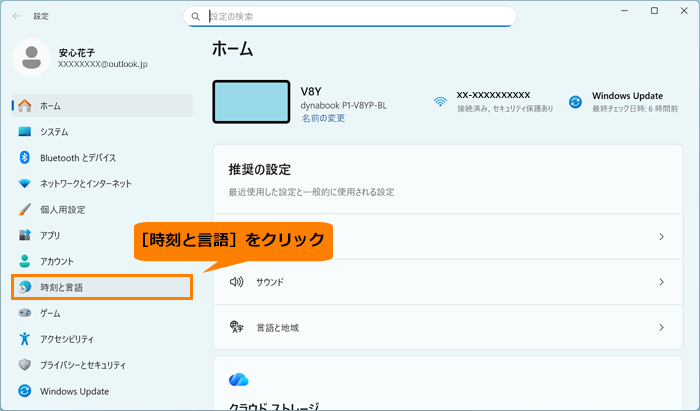Screen dimensions: 700x411
Task: Expand the 言語と地域 row chevron
Action: tap(662, 328)
